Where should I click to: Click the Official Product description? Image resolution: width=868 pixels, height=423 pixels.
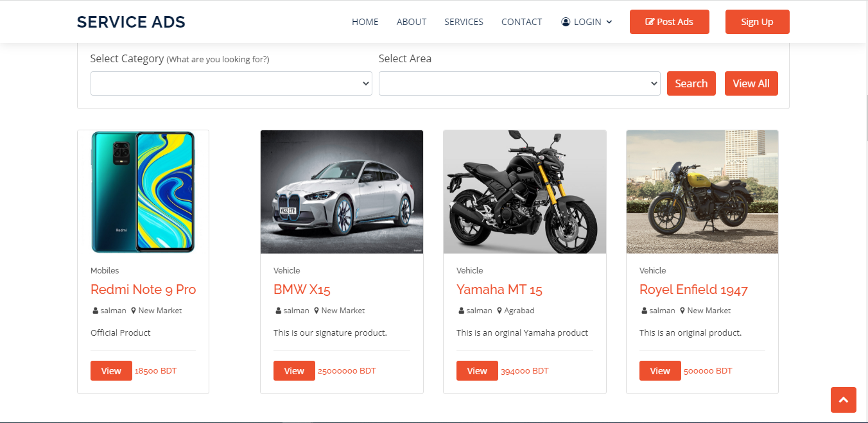(x=121, y=333)
